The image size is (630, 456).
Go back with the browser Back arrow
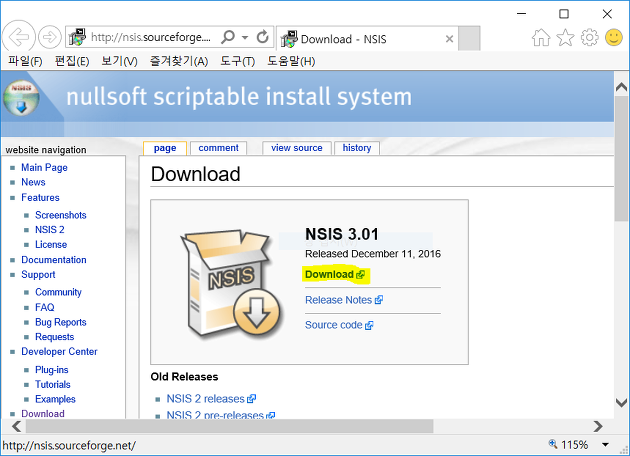coord(19,37)
